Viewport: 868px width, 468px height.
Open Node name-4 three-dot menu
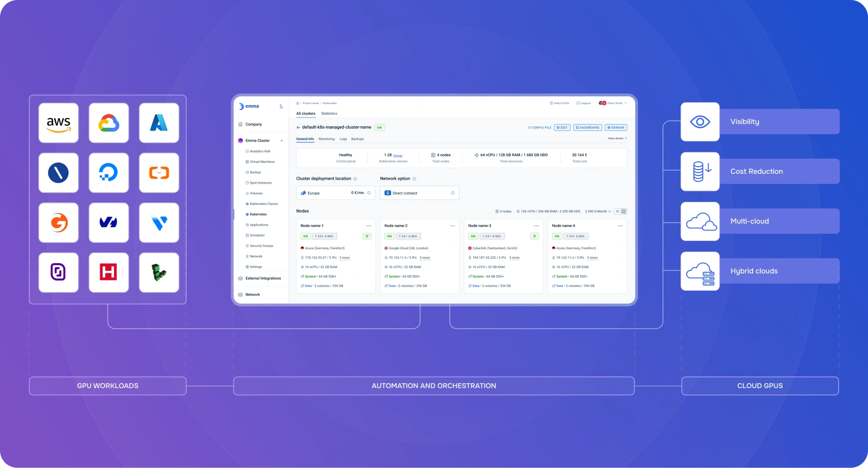coord(620,226)
